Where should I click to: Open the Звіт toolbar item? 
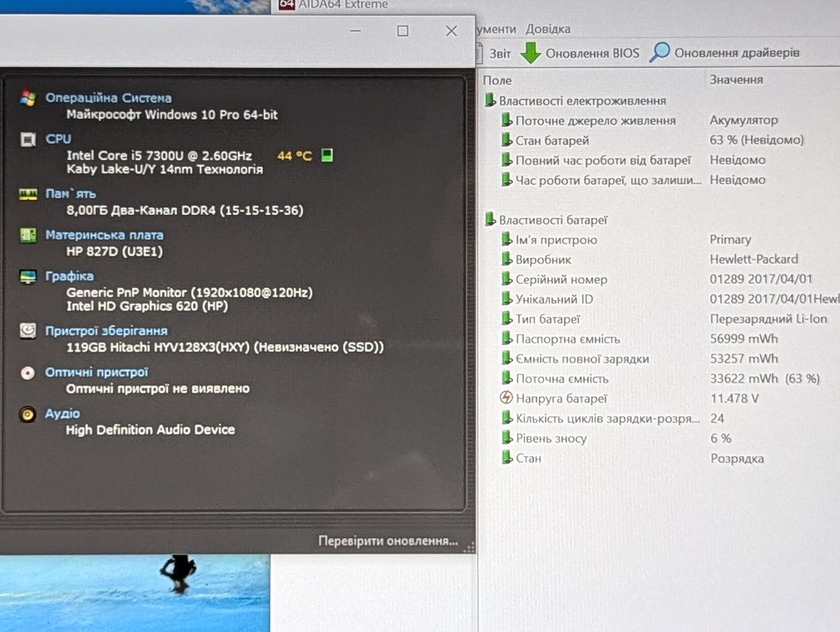point(499,53)
